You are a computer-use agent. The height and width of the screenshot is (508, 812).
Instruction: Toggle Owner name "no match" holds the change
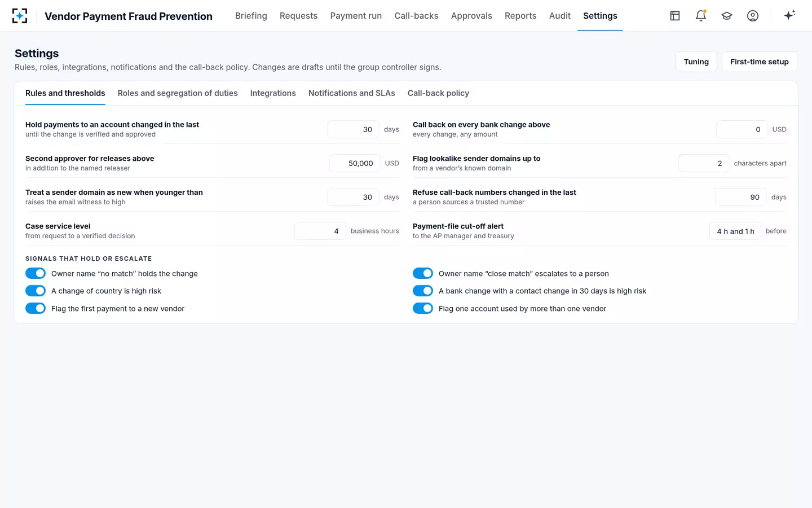[x=36, y=274]
